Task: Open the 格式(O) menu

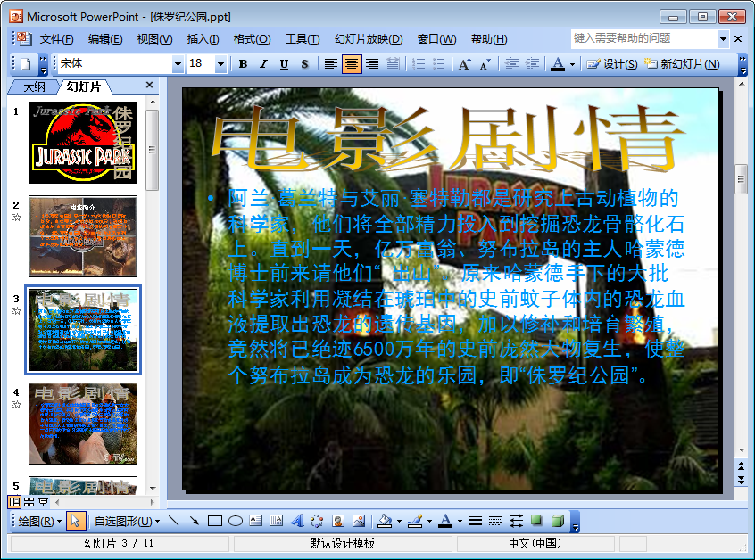Action: pos(252,39)
